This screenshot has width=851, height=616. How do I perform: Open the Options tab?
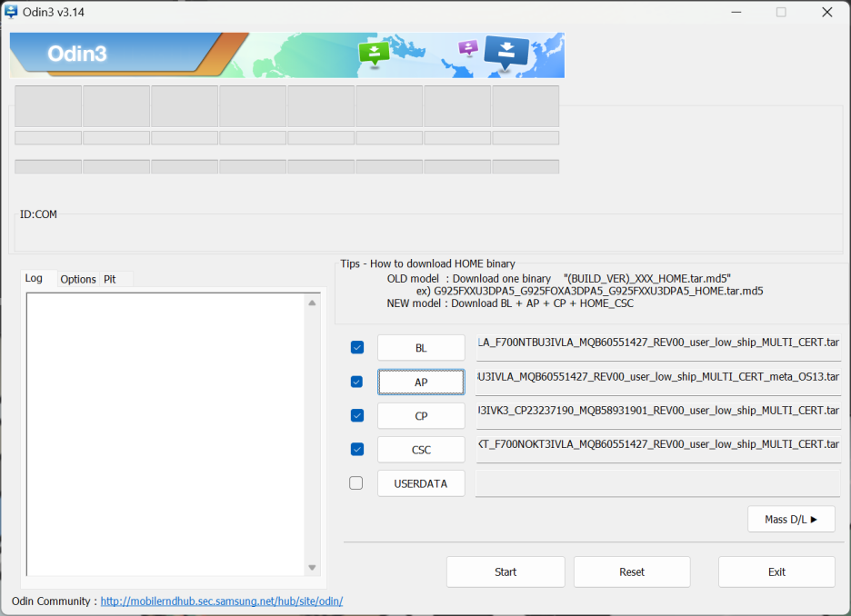tap(78, 279)
